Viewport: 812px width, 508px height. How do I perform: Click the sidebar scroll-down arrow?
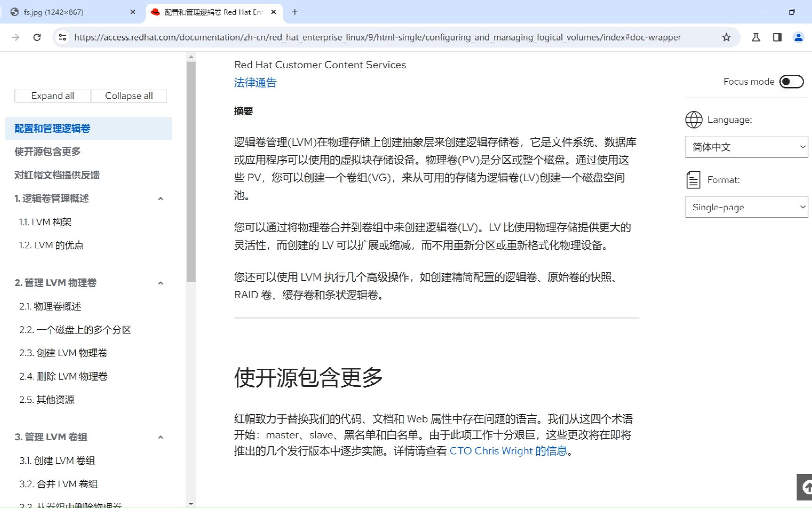[x=191, y=503]
